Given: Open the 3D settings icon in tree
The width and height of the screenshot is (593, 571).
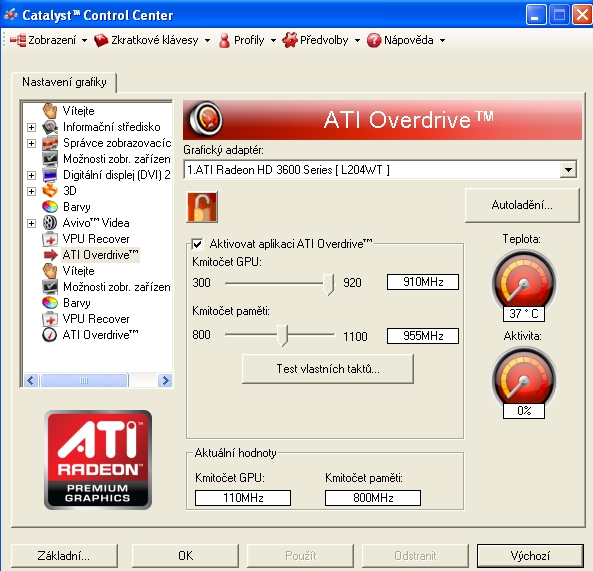Looking at the screenshot, I should 50,191.
